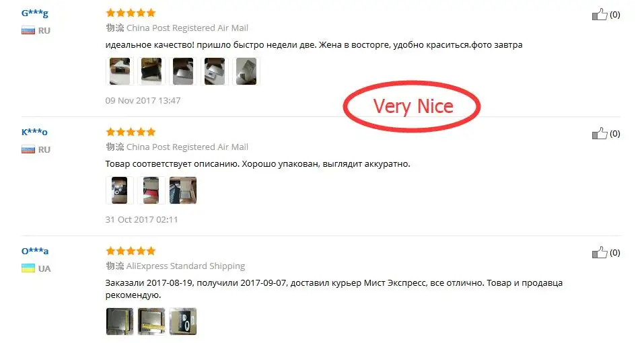Screen dimensions: 644x343
Task: Open reviewer profile K***o
Action: click(x=34, y=132)
